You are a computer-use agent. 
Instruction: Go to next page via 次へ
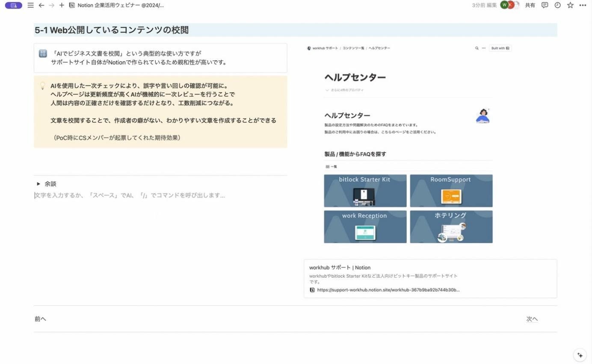(x=532, y=319)
